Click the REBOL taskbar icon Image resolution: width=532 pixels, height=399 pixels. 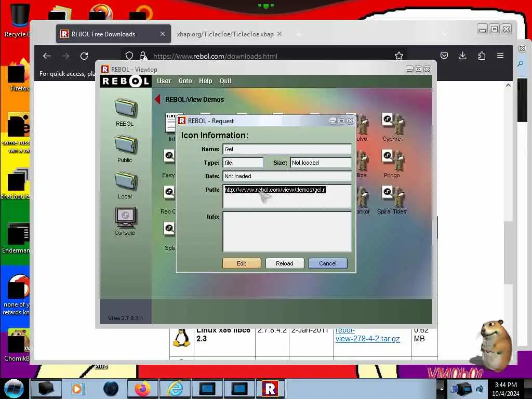point(270,389)
